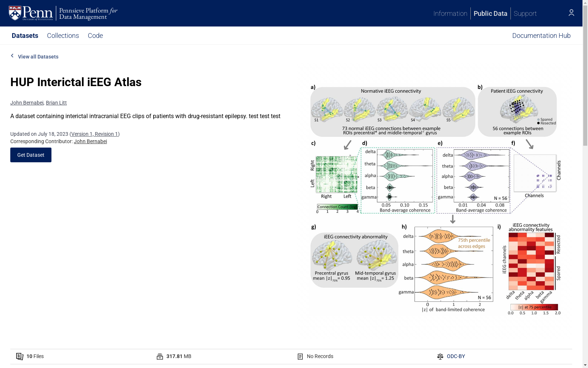This screenshot has width=588, height=368.
Task: Open the ODC-BY license link
Action: coord(456,356)
